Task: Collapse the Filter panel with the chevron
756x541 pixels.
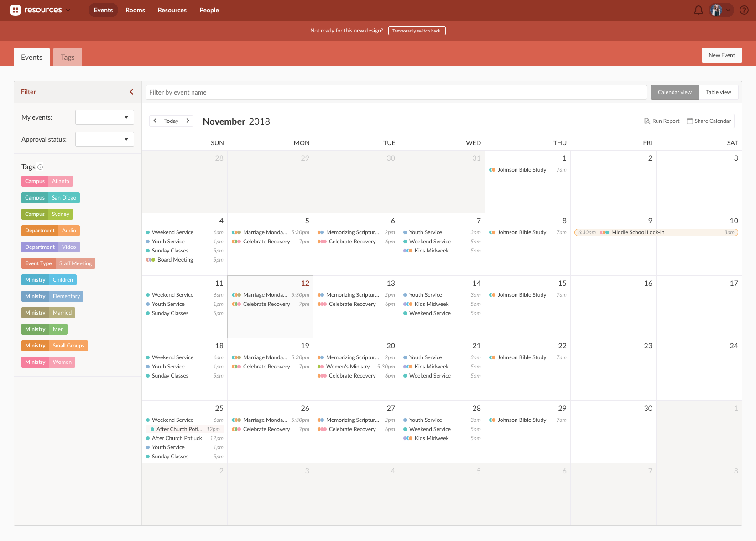Action: (x=131, y=92)
